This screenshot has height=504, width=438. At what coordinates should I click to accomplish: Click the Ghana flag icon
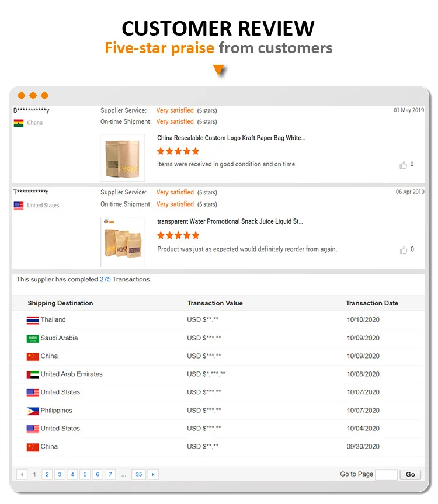(19, 123)
